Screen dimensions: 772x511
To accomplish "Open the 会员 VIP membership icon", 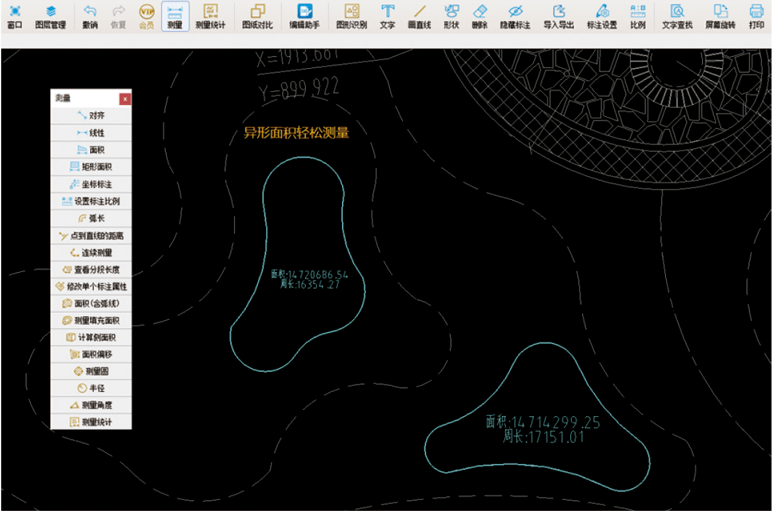I will [x=147, y=16].
